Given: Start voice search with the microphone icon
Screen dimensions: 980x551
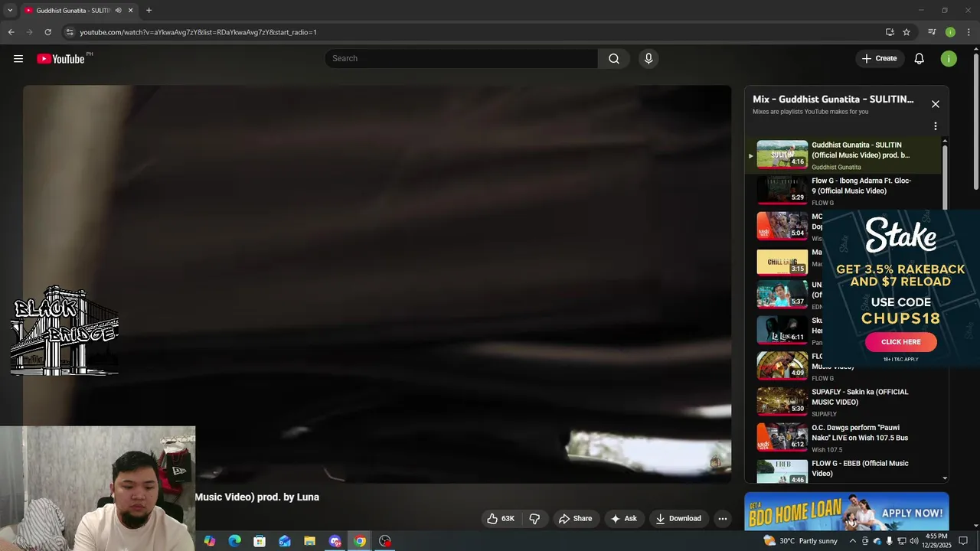Looking at the screenshot, I should click(x=648, y=59).
